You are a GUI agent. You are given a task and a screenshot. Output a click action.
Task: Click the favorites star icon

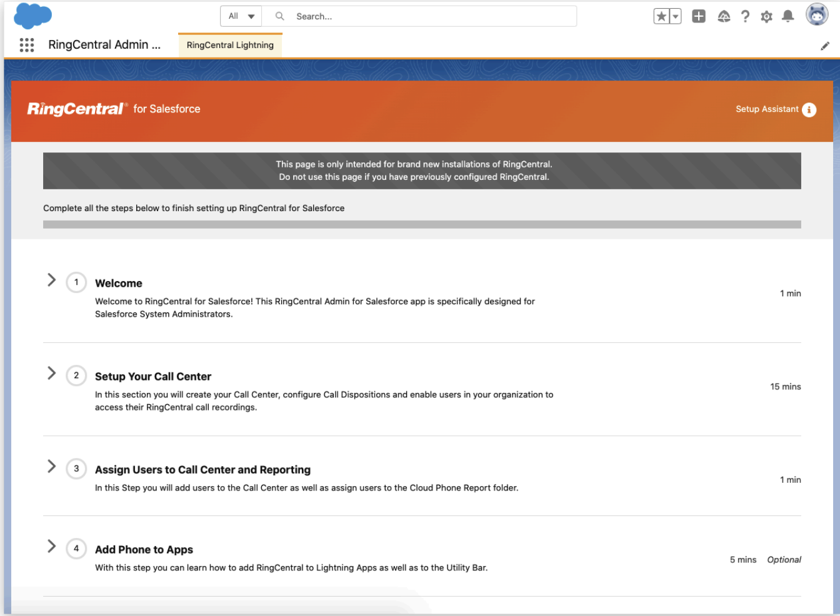pos(661,16)
